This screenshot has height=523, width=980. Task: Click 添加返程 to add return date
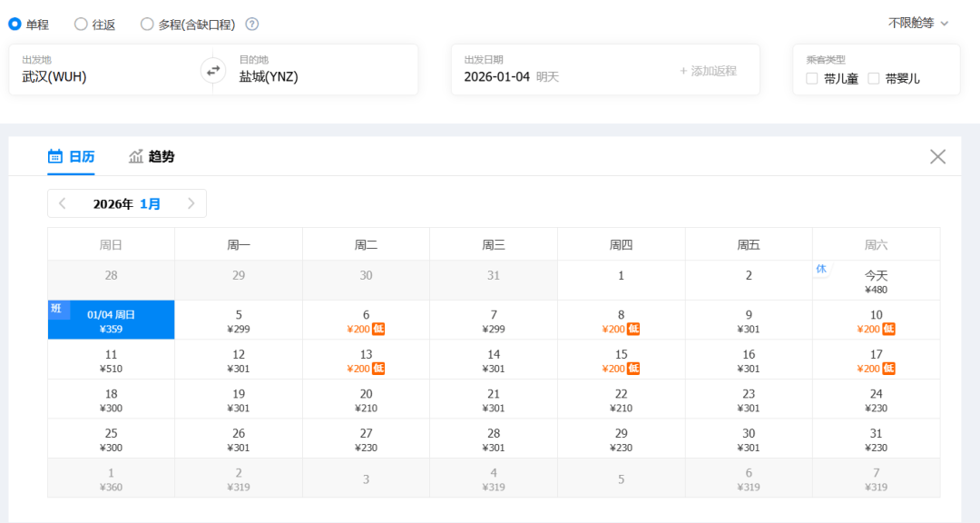pyautogui.click(x=708, y=71)
